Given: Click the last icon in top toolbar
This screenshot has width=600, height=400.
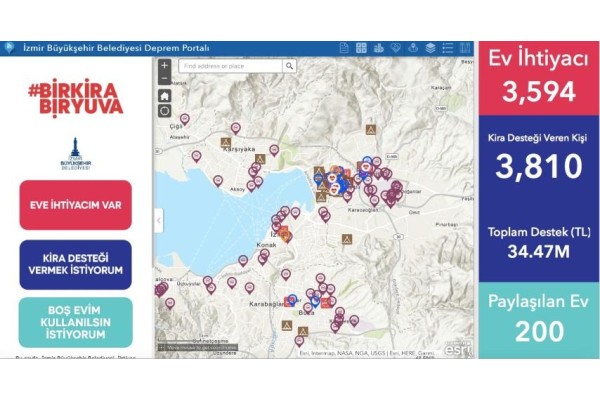Looking at the screenshot, I should coord(465,48).
